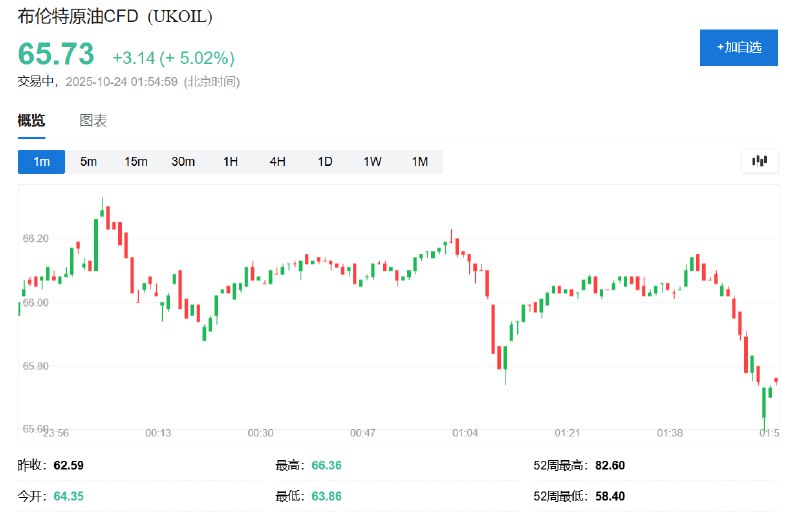Viewport: 800px width, 515px height.
Task: Add UKOIL via the 加自选 button
Action: click(x=738, y=47)
